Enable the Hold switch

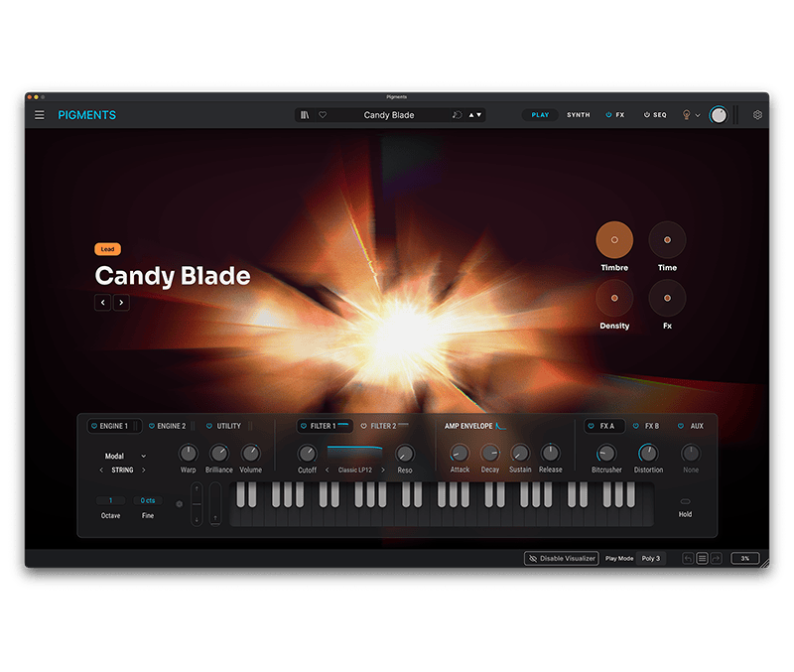(x=685, y=501)
